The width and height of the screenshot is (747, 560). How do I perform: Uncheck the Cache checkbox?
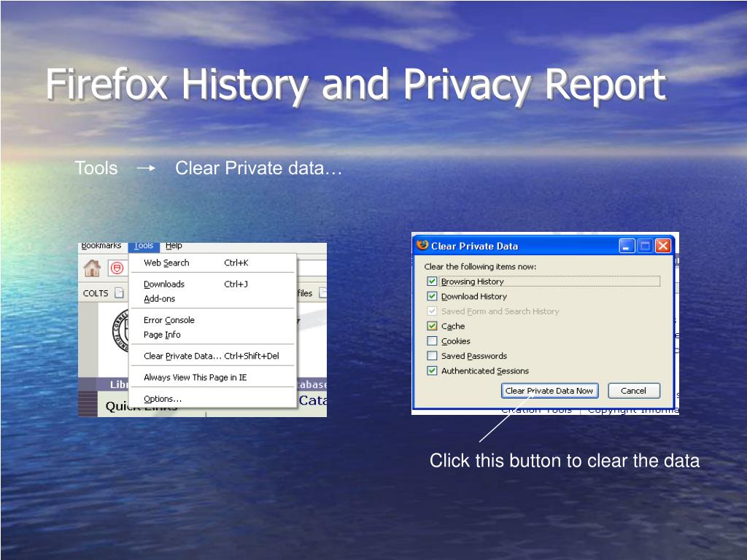point(432,326)
